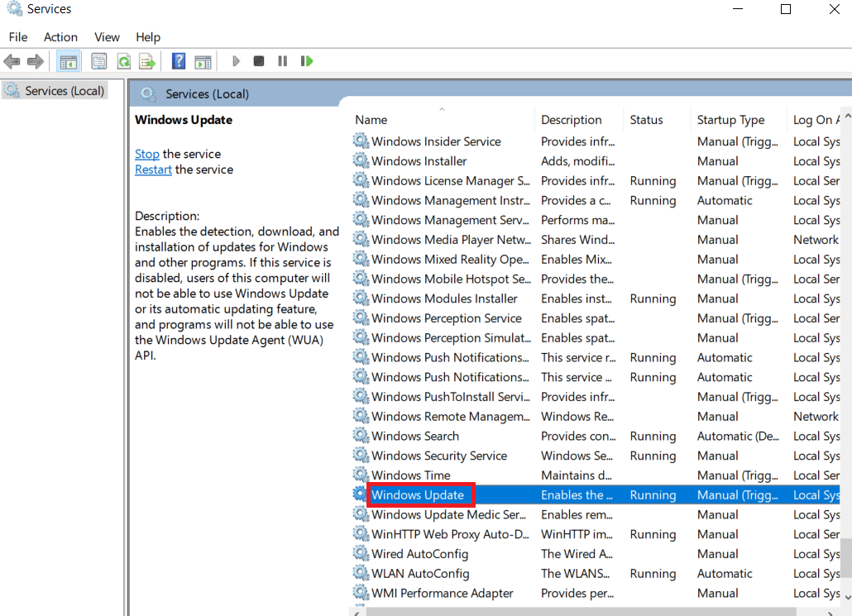Pause the service with the pause toolbar icon
The width and height of the screenshot is (852, 616).
click(x=281, y=60)
